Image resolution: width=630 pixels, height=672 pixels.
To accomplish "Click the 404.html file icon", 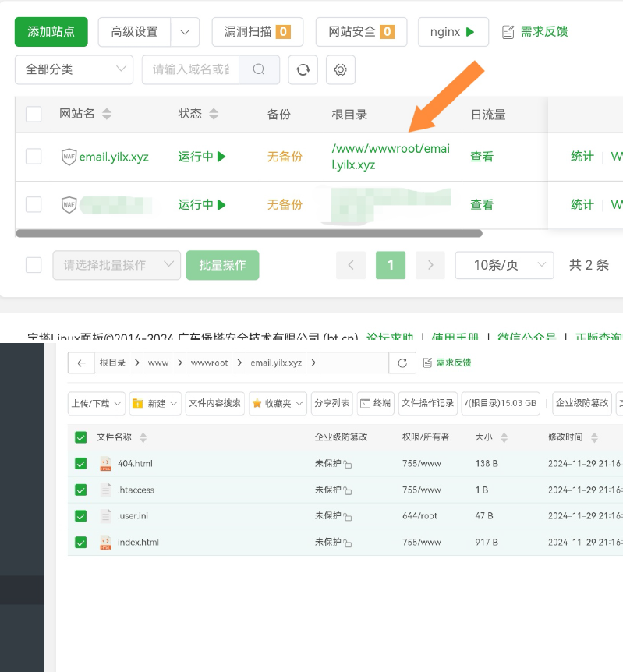I will point(105,464).
